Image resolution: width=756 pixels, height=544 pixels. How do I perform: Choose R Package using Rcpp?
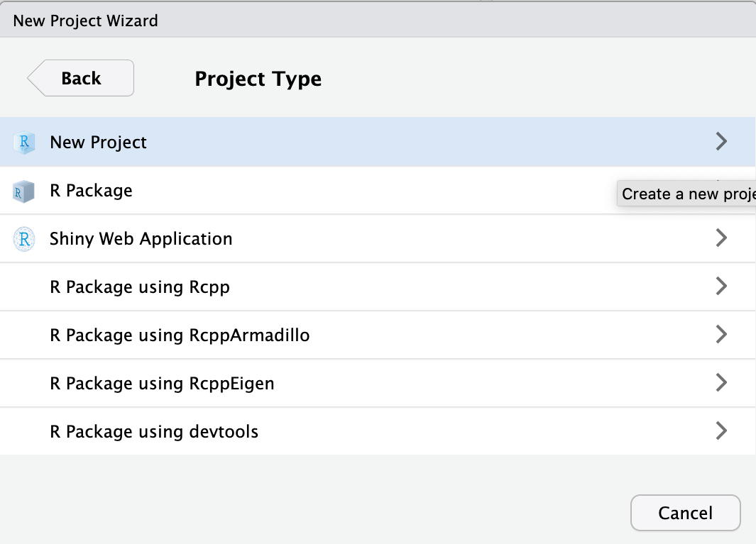pyautogui.click(x=140, y=287)
